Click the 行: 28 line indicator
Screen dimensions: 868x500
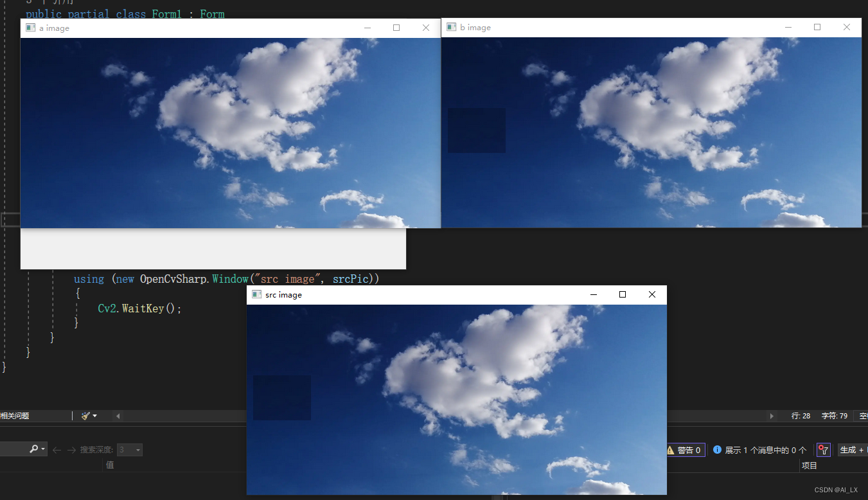click(801, 416)
